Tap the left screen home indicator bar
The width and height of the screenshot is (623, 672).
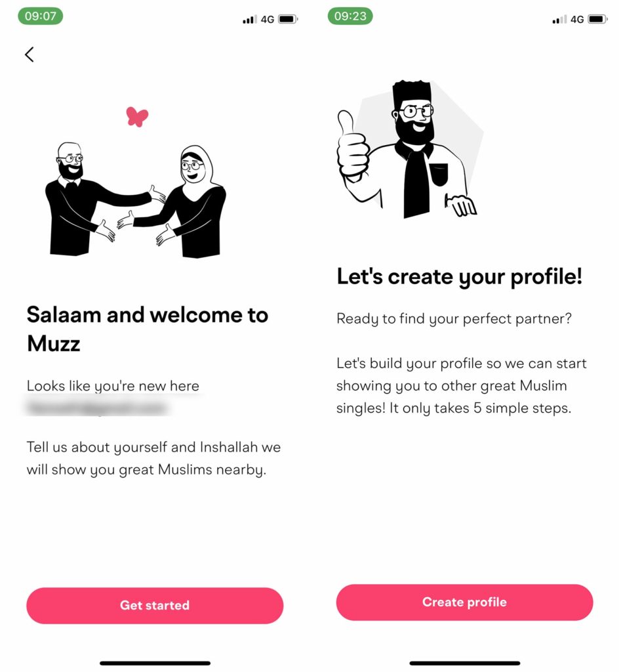click(x=155, y=663)
